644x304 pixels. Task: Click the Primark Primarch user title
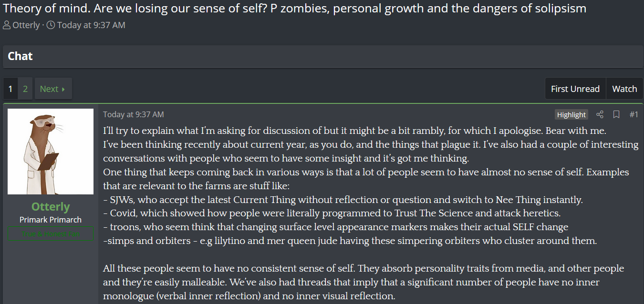[x=51, y=220]
